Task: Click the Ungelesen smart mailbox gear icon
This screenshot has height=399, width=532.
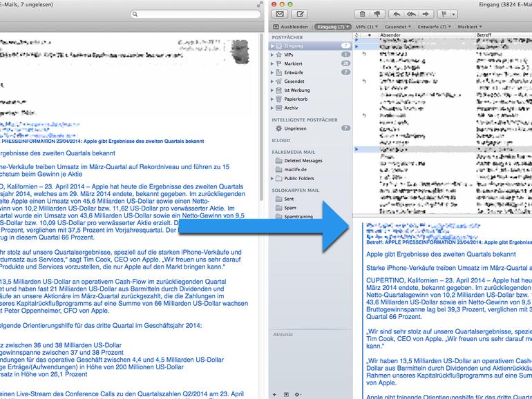Action: [279, 128]
